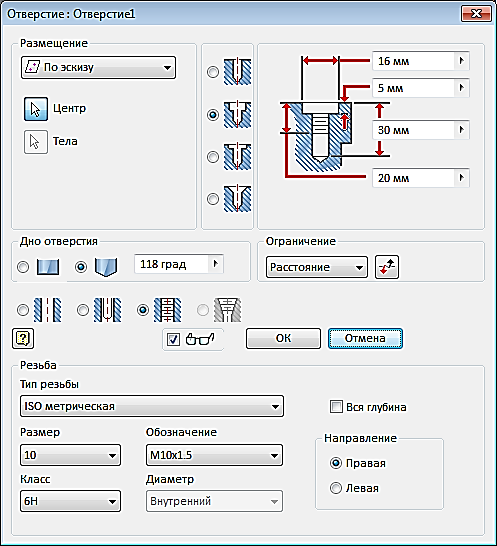Expand the 30 мм field arrow

462,130
